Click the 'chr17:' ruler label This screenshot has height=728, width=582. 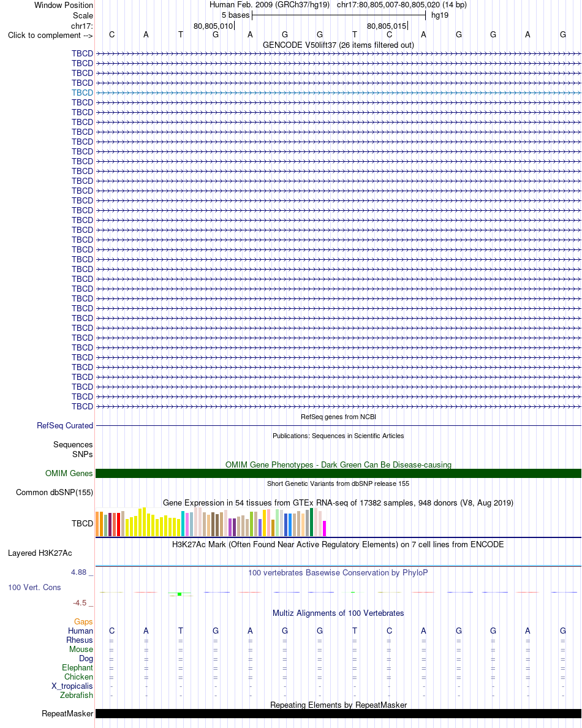pos(81,26)
